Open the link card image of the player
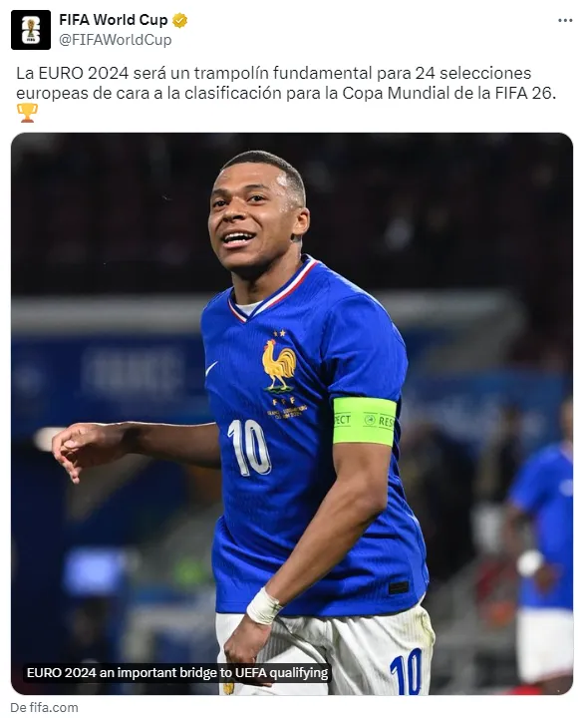 click(292, 414)
